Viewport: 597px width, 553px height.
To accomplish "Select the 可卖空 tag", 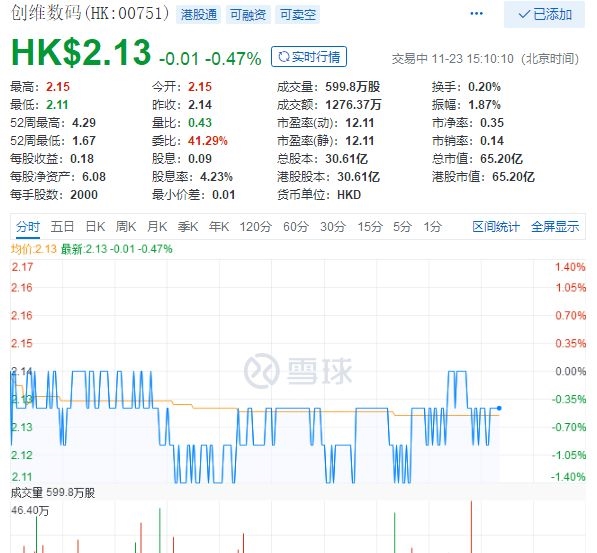I will (297, 15).
